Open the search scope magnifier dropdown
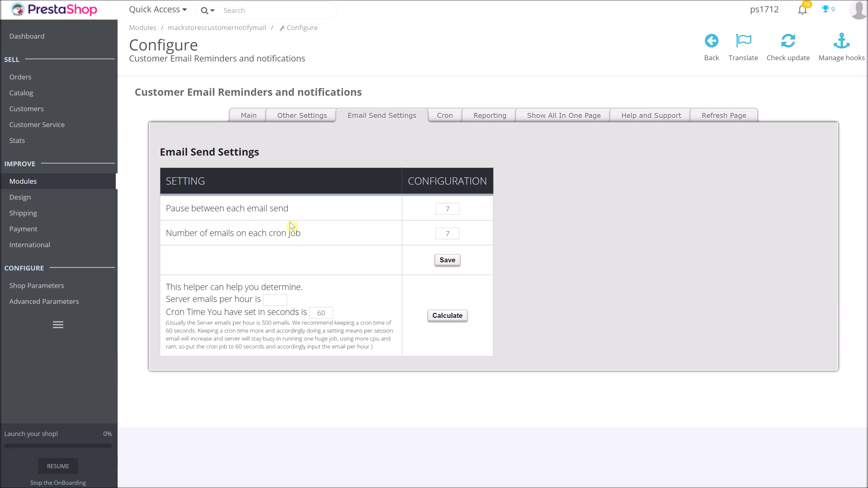The height and width of the screenshot is (488, 868). pos(208,10)
